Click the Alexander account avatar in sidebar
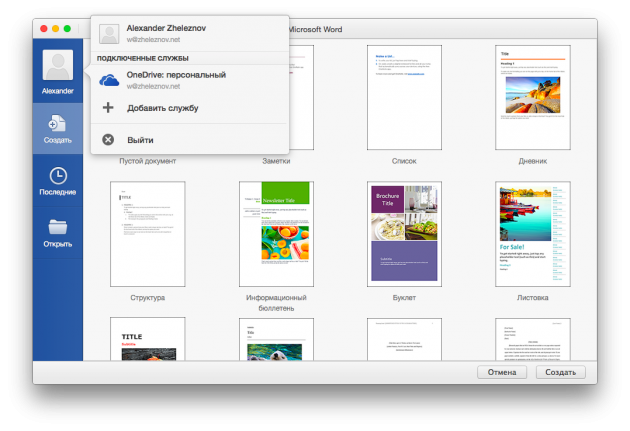This screenshot has height=431, width=630. click(x=58, y=65)
